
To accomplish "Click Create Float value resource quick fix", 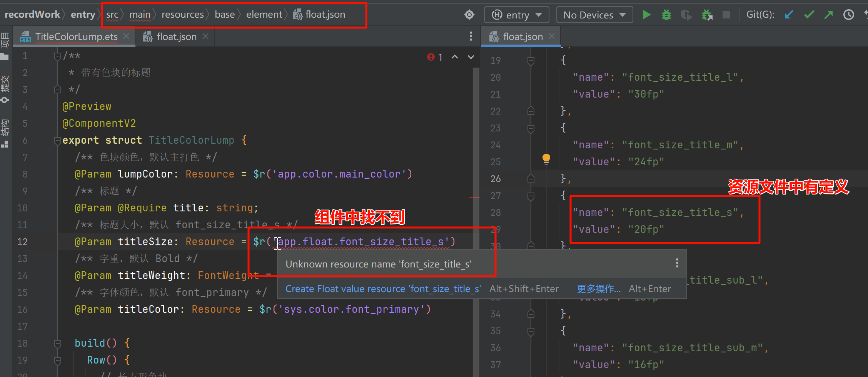I will [383, 289].
